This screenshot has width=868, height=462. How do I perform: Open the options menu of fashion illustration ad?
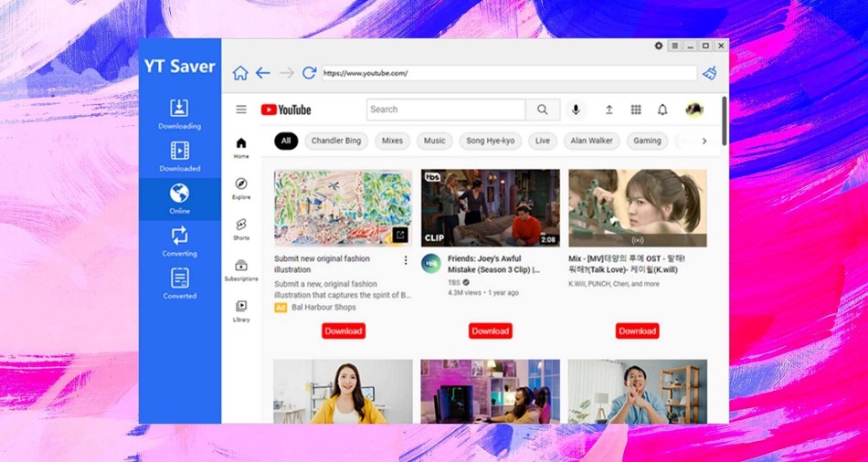(x=405, y=260)
